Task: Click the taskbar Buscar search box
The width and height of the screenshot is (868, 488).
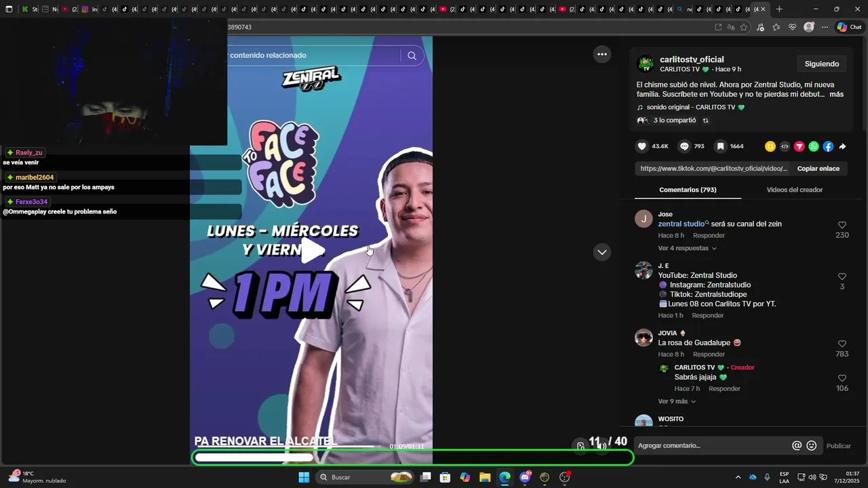Action: click(x=366, y=477)
